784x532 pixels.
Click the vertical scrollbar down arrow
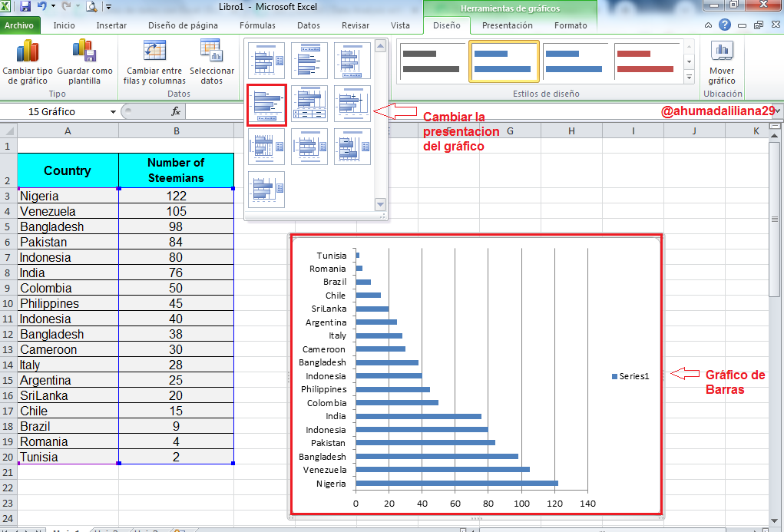coord(775,521)
